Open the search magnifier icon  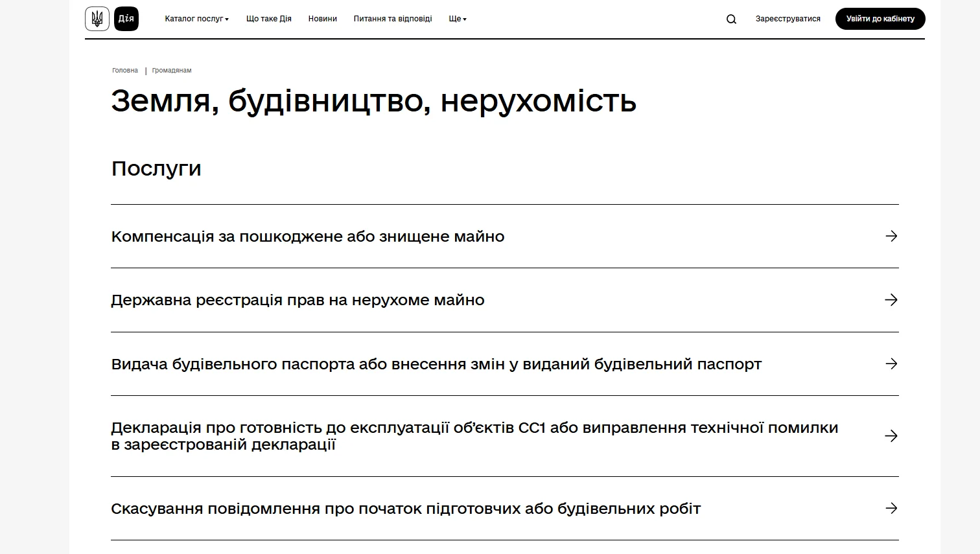[731, 19]
